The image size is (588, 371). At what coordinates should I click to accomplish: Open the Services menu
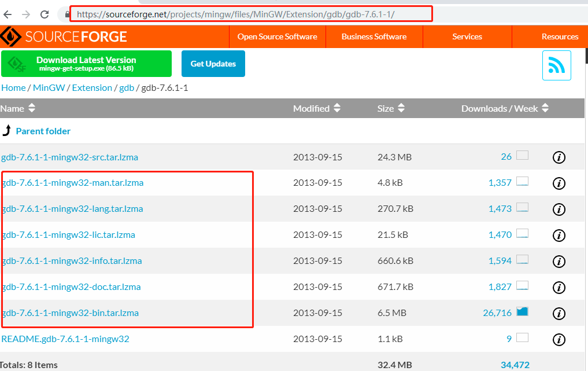[x=467, y=37]
